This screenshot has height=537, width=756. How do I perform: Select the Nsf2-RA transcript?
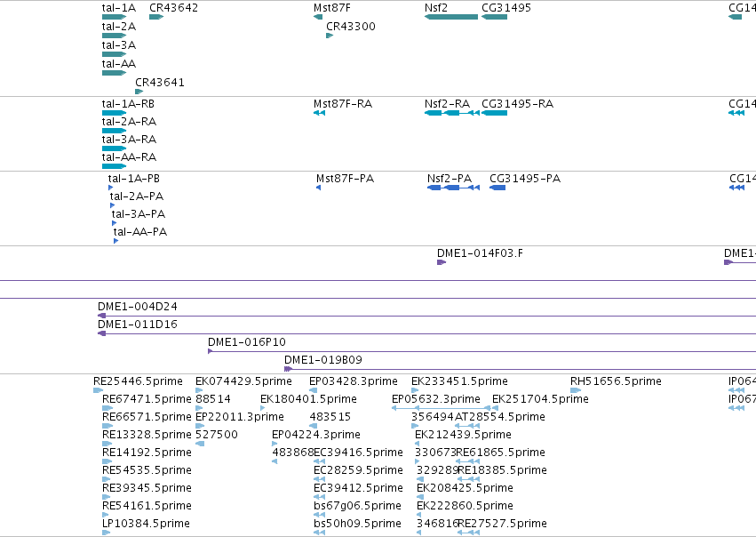(x=452, y=113)
